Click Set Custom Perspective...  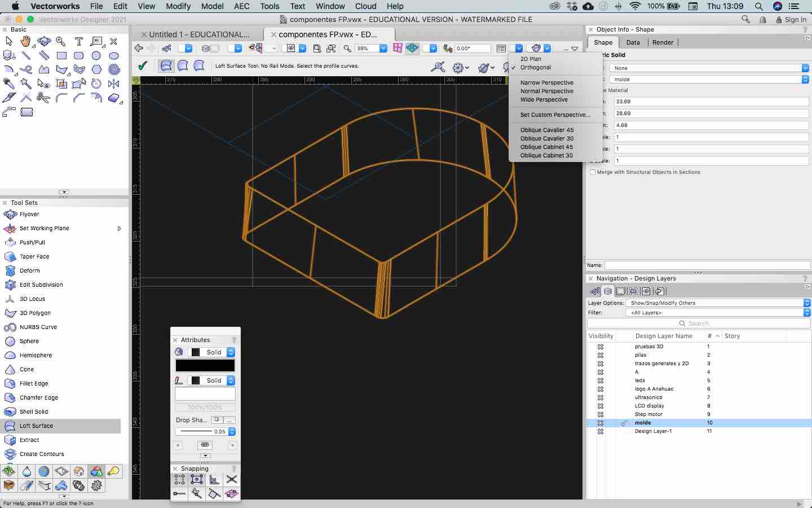(555, 115)
